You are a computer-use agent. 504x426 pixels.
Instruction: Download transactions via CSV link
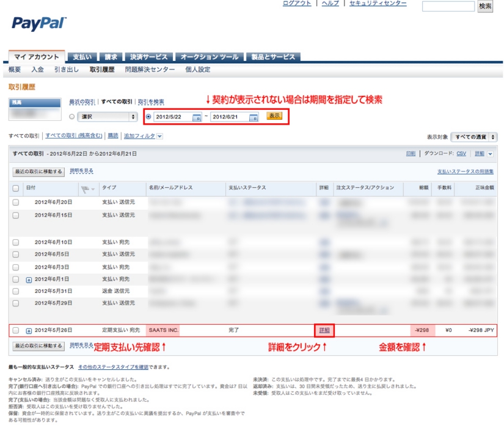pos(461,154)
